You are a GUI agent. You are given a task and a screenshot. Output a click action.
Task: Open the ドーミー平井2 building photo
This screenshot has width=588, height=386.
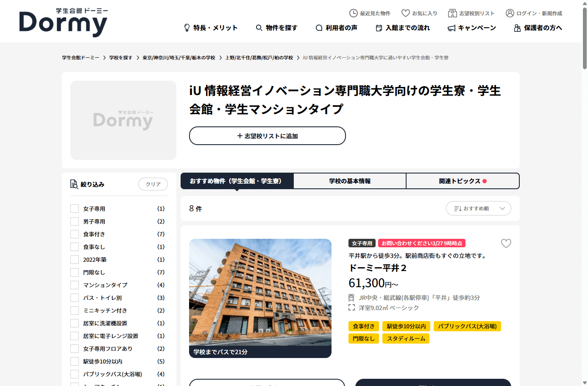(x=260, y=293)
